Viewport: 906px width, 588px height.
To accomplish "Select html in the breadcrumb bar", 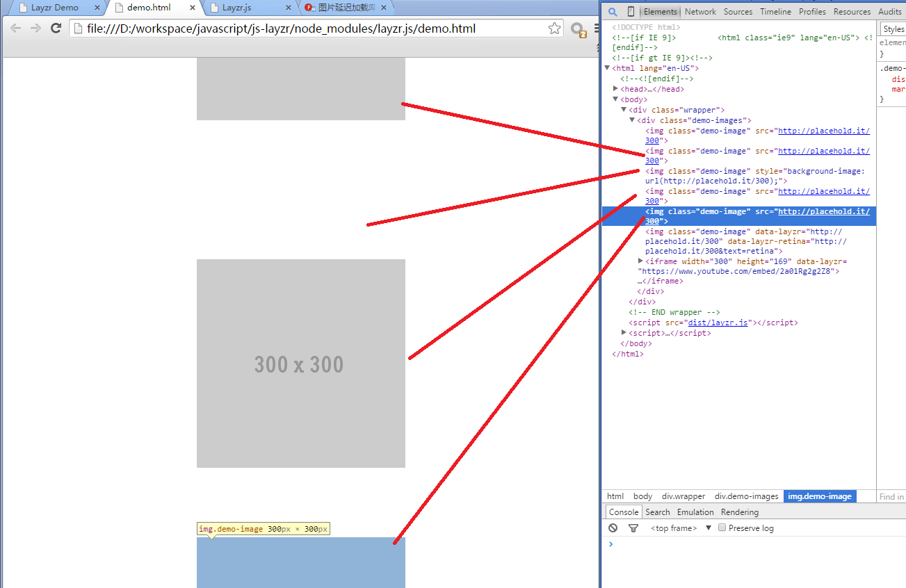I will pyautogui.click(x=615, y=496).
